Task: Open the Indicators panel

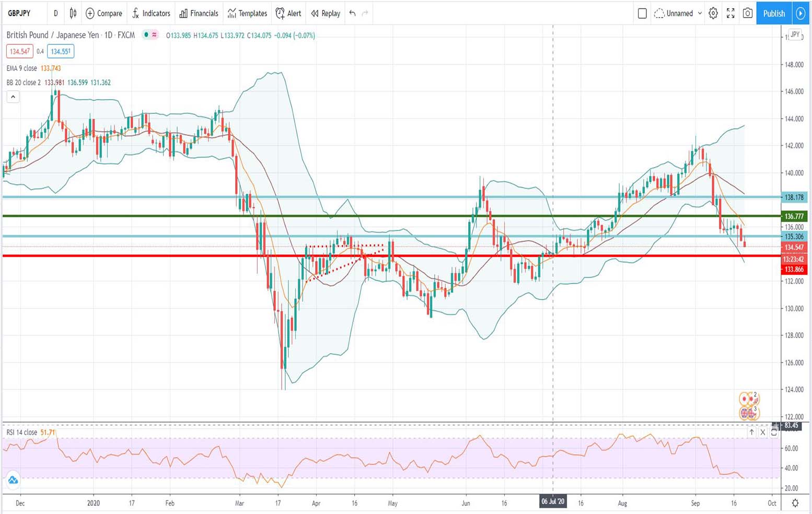Action: (151, 14)
